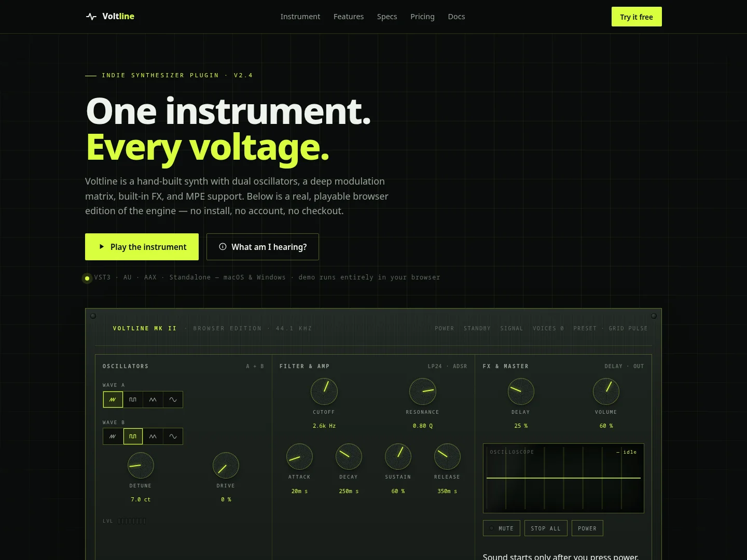Click the oscilloscope display
Image resolution: width=747 pixels, height=560 pixels.
click(x=563, y=478)
